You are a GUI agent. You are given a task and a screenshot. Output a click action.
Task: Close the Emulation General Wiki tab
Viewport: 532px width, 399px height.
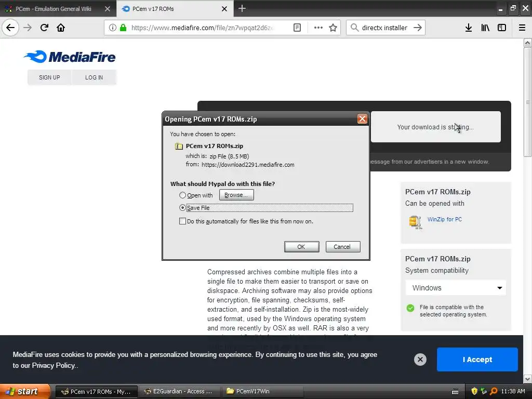click(108, 9)
